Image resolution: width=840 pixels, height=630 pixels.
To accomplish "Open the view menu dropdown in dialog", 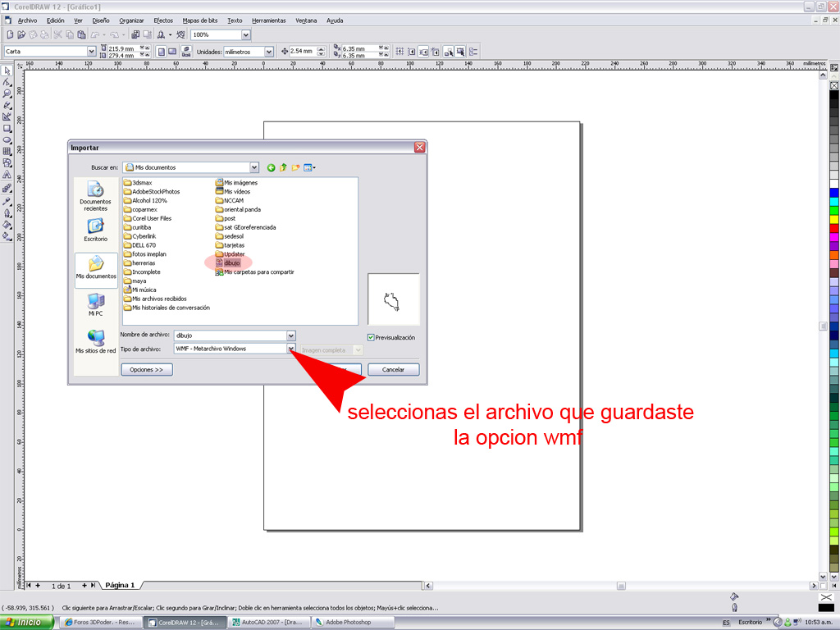I will tap(309, 167).
